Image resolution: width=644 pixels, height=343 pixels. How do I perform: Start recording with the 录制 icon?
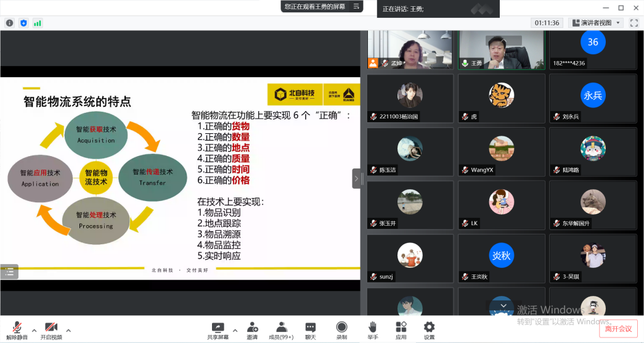[x=341, y=327]
